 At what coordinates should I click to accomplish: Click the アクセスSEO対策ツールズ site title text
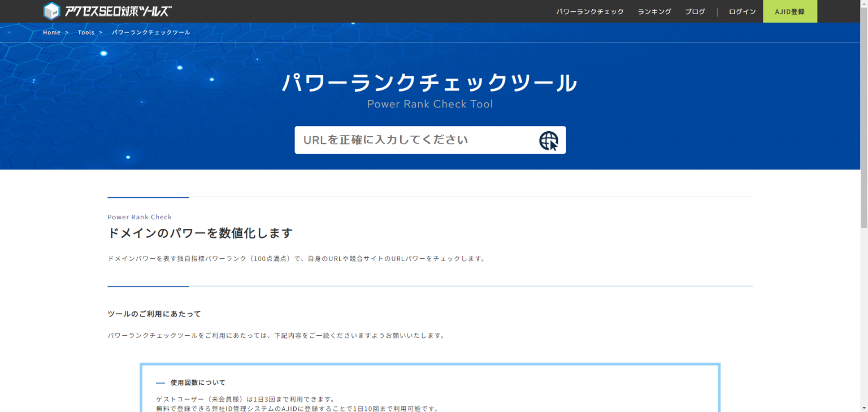click(x=118, y=11)
